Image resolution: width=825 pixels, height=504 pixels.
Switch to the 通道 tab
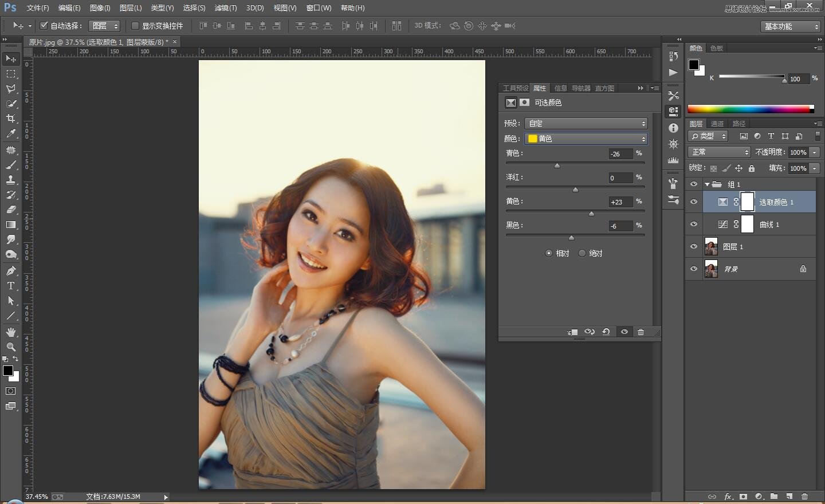717,124
